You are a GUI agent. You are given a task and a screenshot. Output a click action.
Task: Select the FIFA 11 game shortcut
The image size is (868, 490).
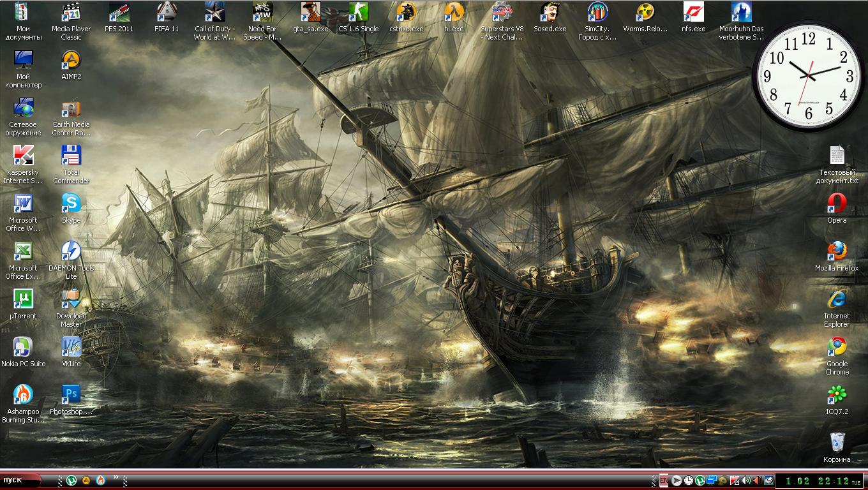tap(167, 12)
